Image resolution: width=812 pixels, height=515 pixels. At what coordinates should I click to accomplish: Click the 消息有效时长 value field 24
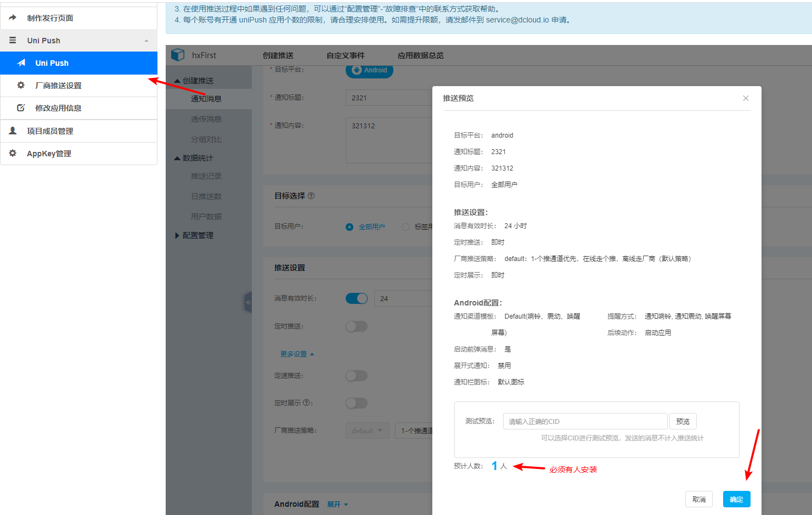pyautogui.click(x=404, y=298)
